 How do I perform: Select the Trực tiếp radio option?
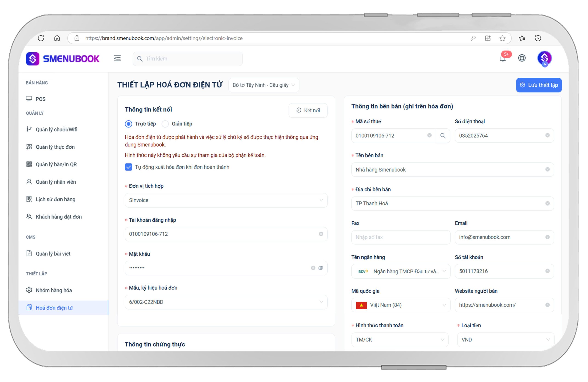128,124
